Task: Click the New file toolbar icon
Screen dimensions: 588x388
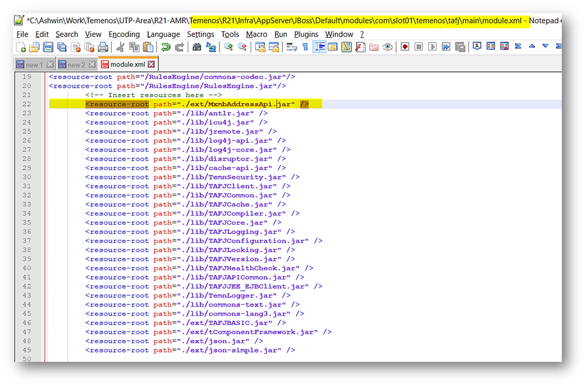Action: 21,47
